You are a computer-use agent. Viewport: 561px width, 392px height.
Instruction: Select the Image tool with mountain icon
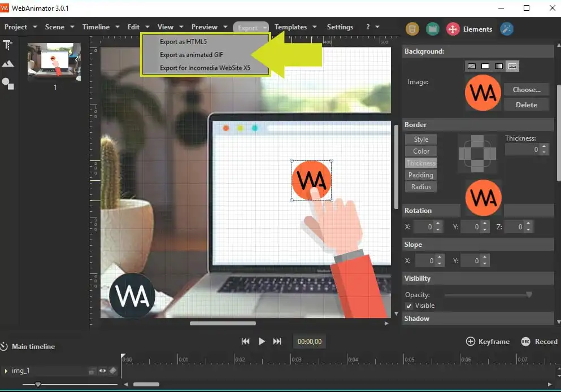tap(8, 64)
